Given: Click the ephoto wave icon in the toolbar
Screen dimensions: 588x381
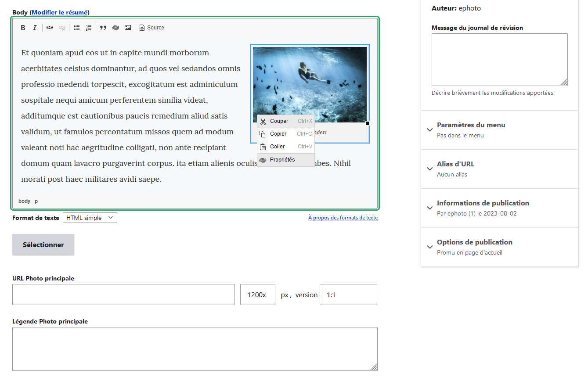Looking at the screenshot, I should coord(115,28).
